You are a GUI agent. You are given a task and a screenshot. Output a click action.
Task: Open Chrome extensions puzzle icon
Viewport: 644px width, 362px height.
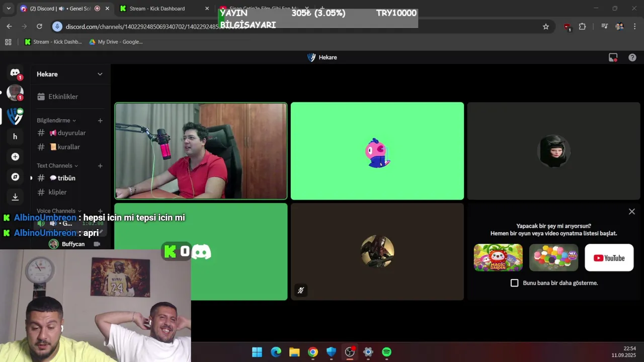[582, 27]
